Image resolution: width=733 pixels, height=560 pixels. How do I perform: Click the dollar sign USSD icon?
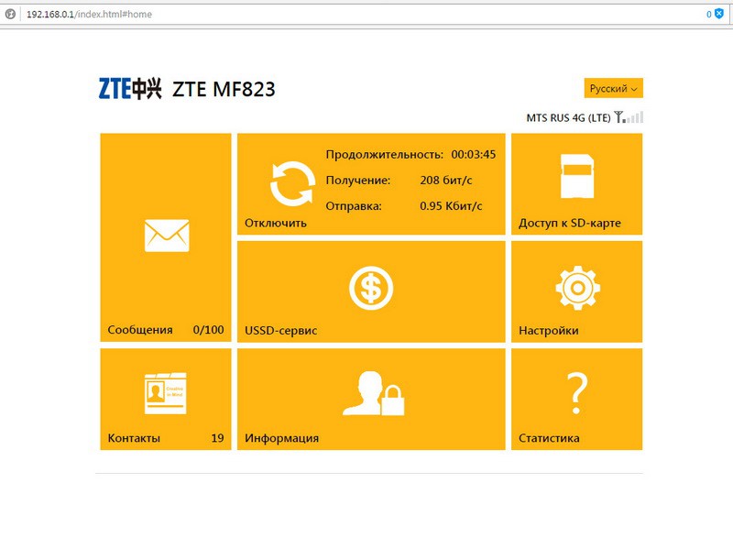(370, 289)
